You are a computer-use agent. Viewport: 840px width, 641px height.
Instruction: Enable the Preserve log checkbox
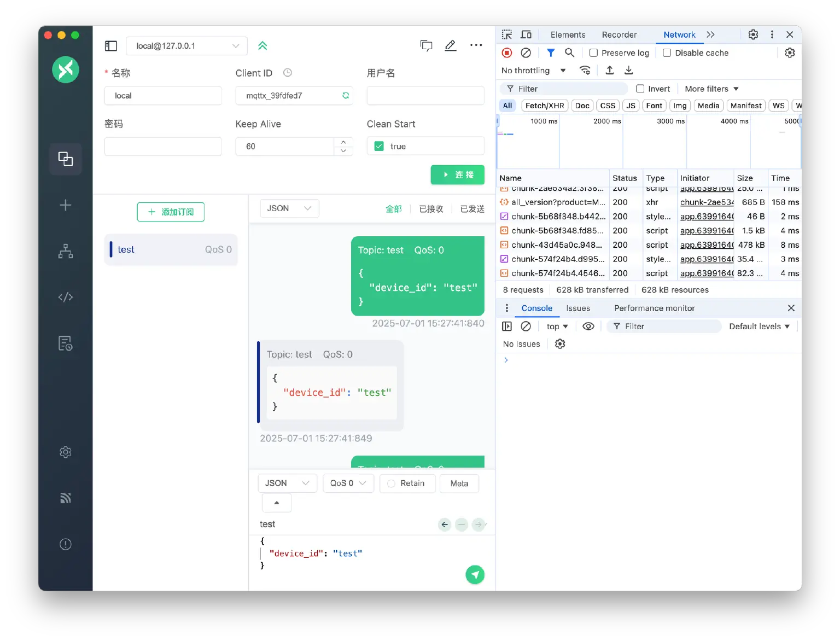point(593,53)
